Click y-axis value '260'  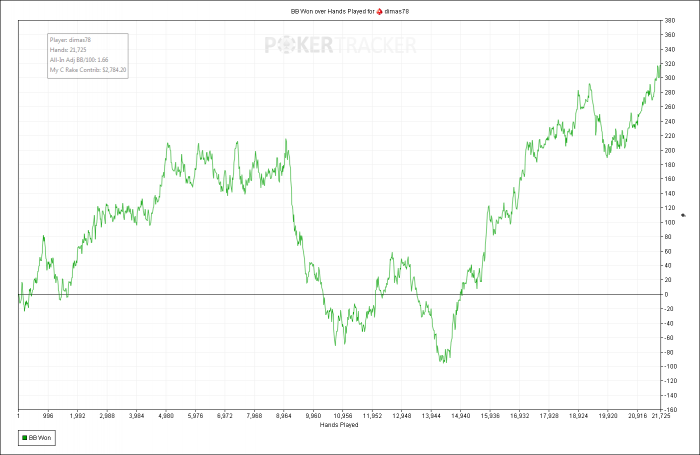(670, 107)
